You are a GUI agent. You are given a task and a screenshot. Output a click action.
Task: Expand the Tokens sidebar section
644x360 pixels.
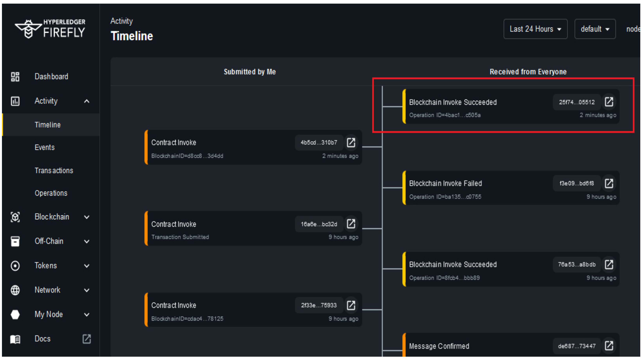(86, 266)
